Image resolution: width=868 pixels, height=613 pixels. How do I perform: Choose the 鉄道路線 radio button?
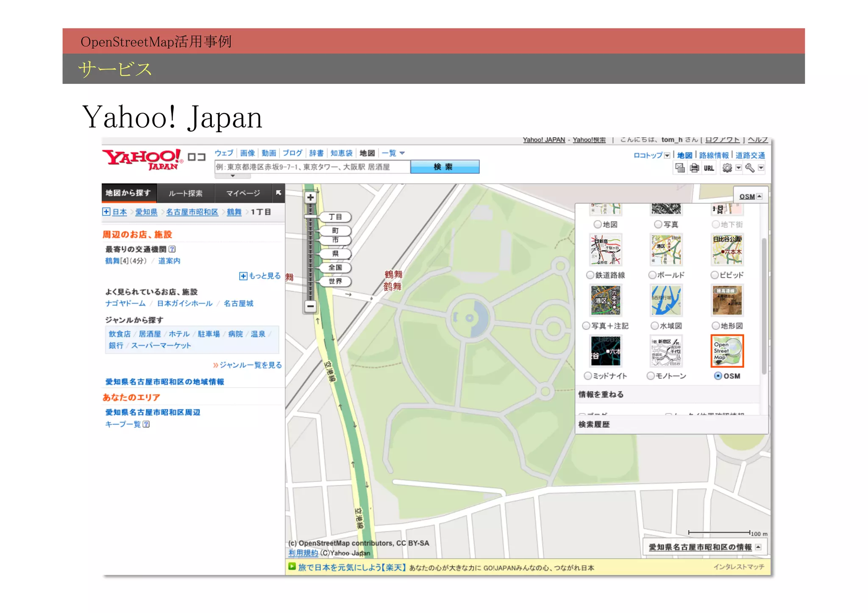pyautogui.click(x=590, y=275)
